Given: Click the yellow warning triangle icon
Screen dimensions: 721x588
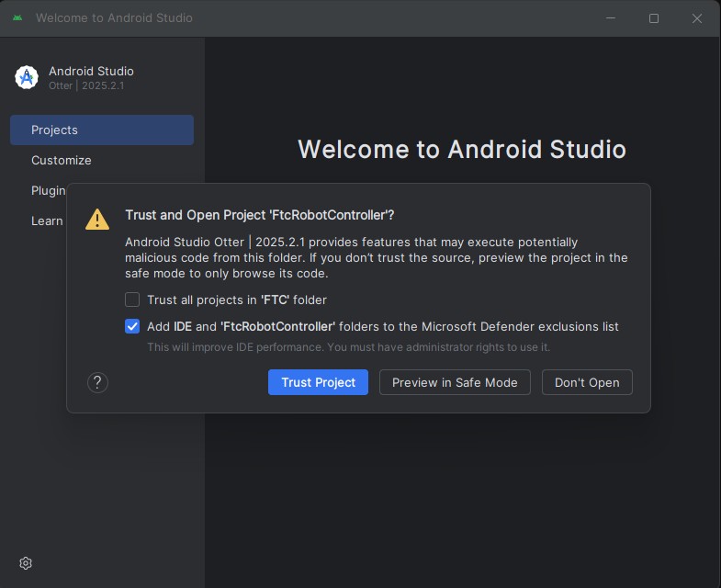Looking at the screenshot, I should (97, 219).
